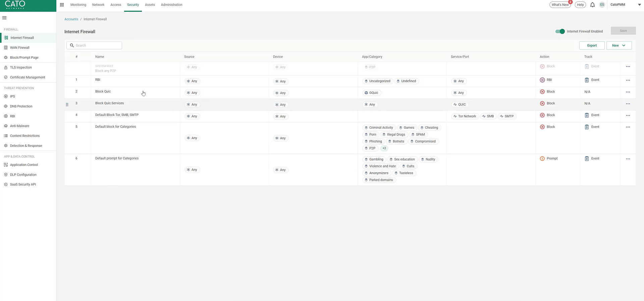
Task: Go to Accounts breadcrumb link
Action: (71, 19)
